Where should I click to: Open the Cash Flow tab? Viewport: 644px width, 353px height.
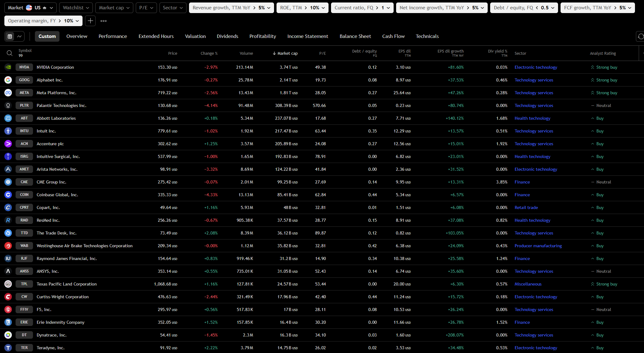(393, 36)
